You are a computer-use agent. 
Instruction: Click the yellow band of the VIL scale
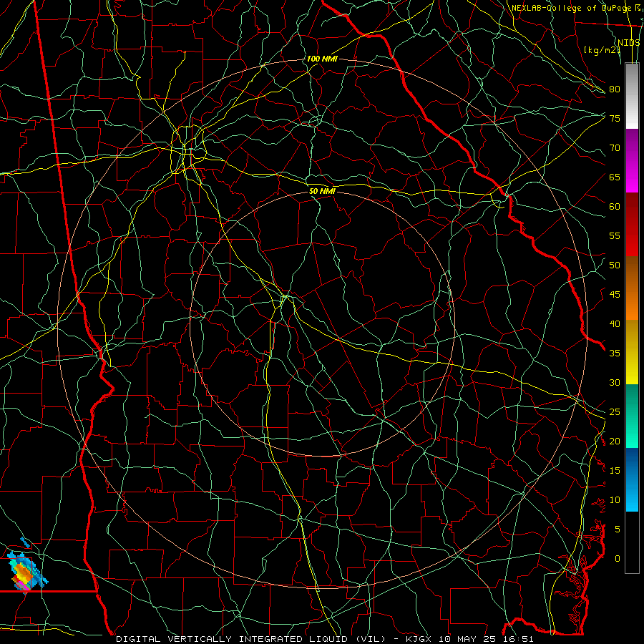point(632,352)
